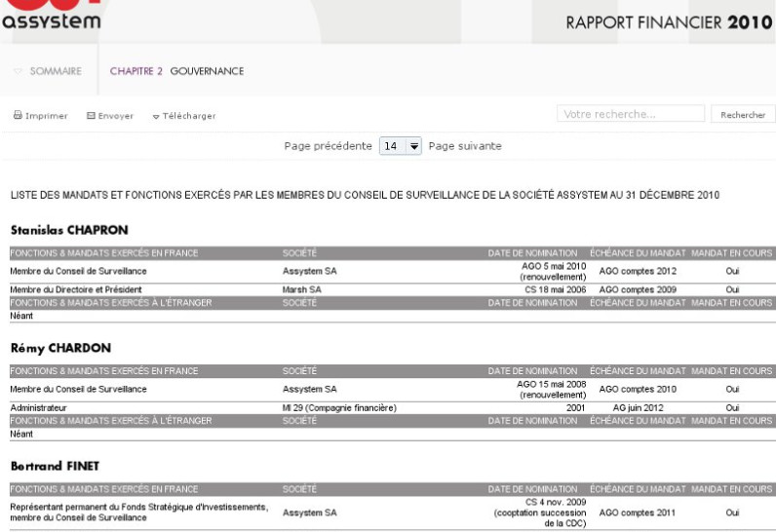Click the Imprimer link
Screen dimensions: 776x532
(x=47, y=116)
